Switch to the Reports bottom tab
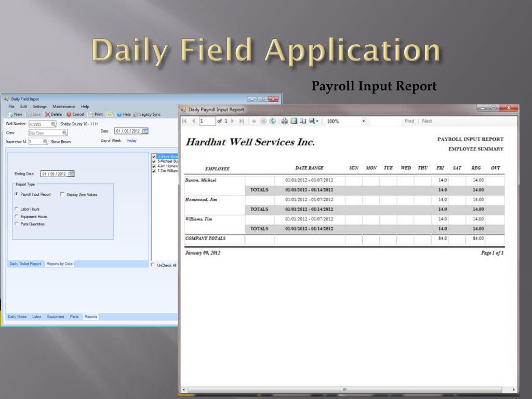 90,316
